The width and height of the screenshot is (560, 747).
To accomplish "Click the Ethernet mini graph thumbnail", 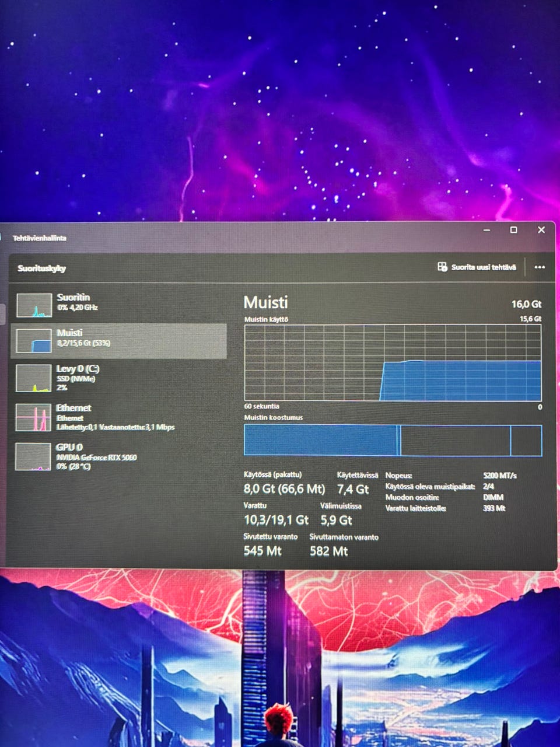I will pyautogui.click(x=34, y=417).
